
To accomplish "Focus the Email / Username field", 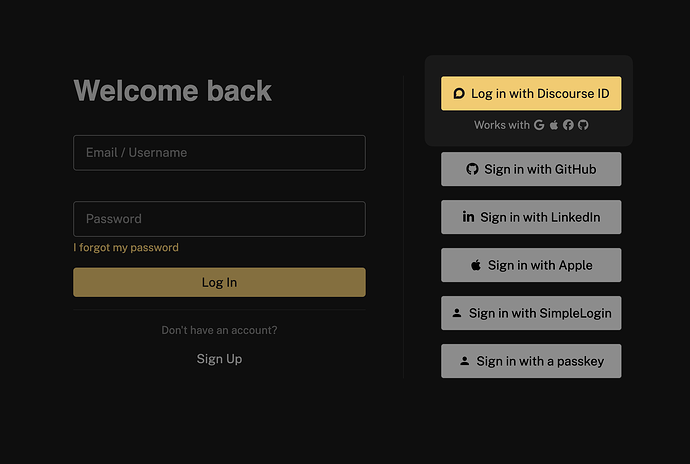I will coord(219,153).
